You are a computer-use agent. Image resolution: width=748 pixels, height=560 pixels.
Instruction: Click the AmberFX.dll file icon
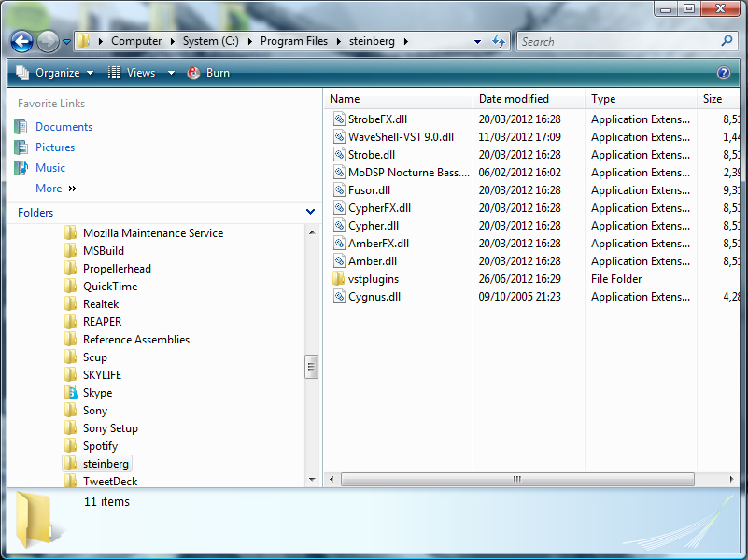(339, 243)
